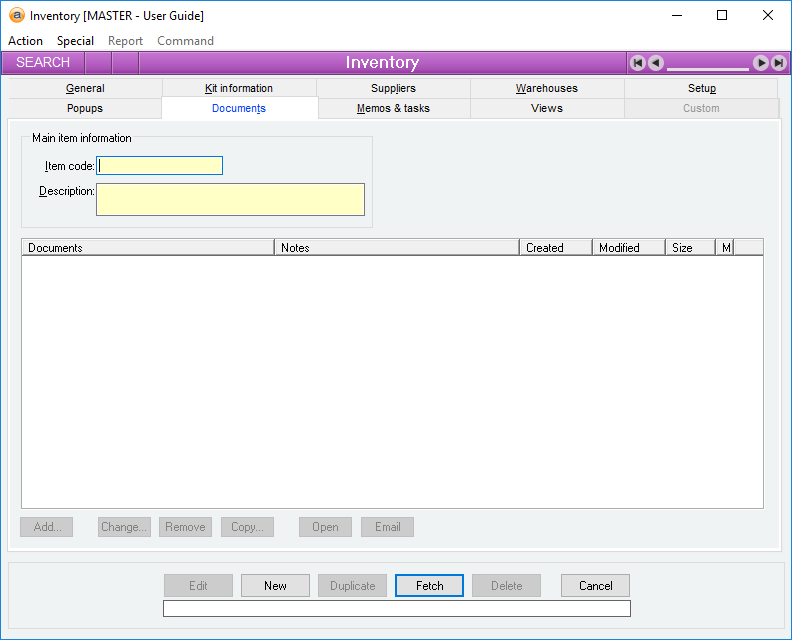Jump to the last record
The image size is (792, 640).
pyautogui.click(x=778, y=63)
